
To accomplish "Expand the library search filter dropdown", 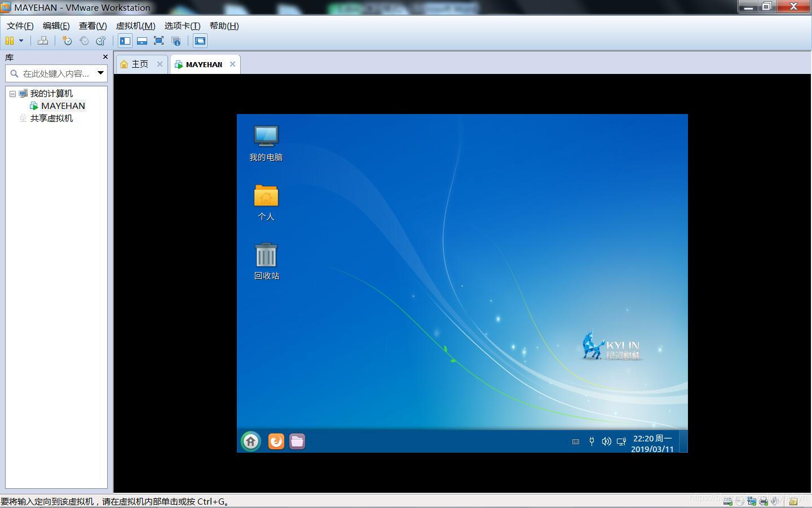I will 100,73.
